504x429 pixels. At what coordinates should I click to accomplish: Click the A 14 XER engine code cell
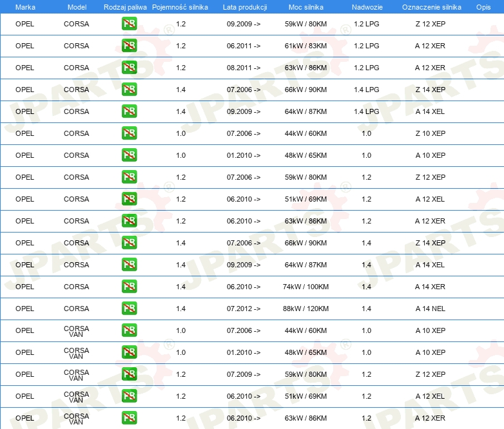[x=430, y=287]
